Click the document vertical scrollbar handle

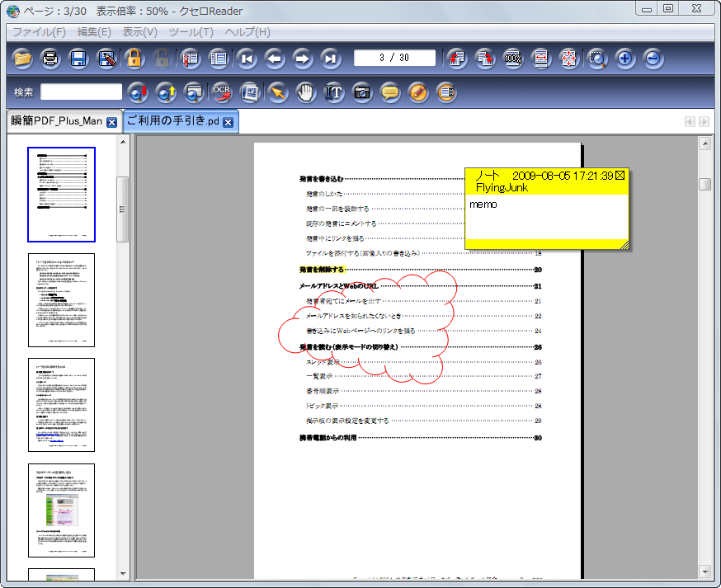pos(705,184)
